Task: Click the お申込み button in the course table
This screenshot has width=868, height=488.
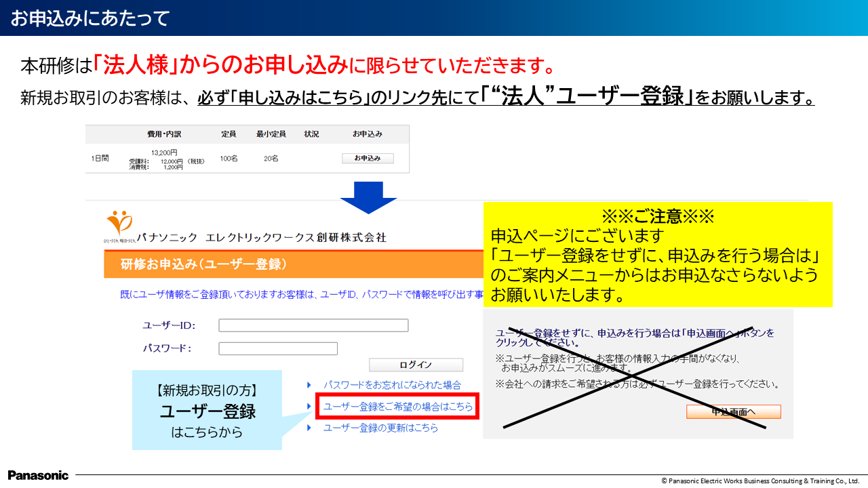Action: [x=368, y=159]
